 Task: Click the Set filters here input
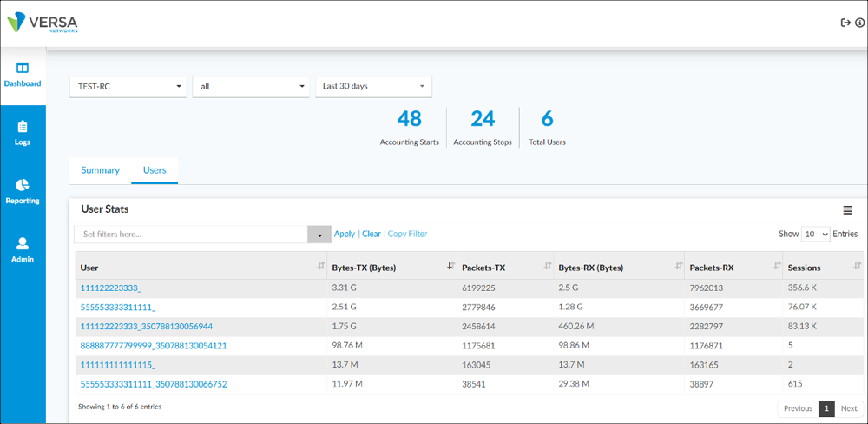tap(191, 235)
